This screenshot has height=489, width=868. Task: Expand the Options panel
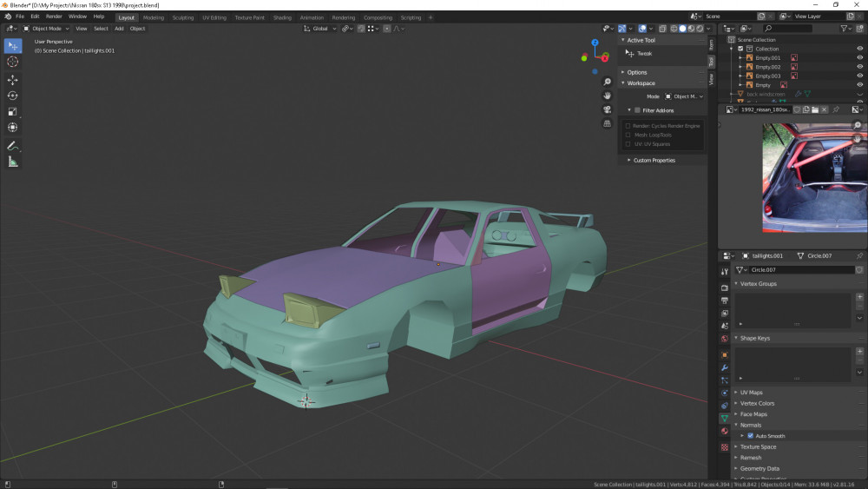pos(622,72)
